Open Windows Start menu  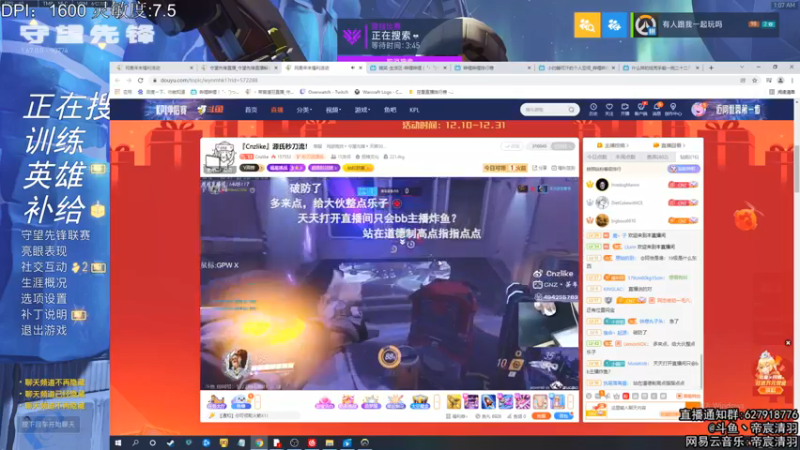pos(118,442)
